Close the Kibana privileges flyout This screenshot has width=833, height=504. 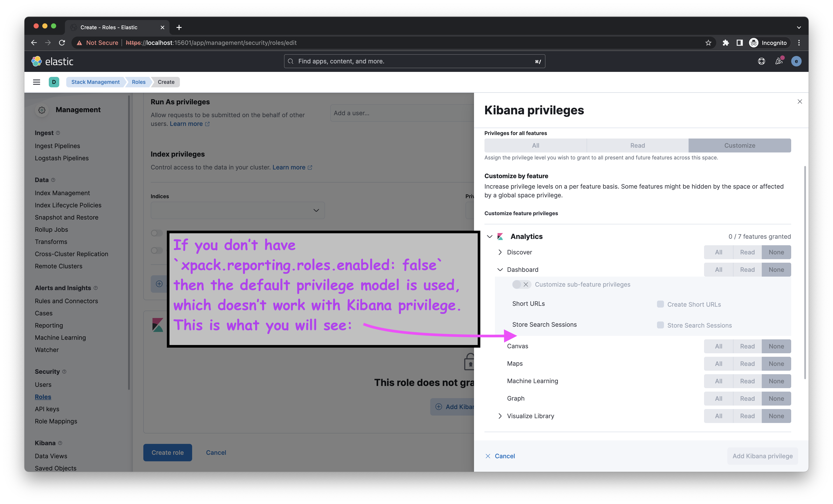(800, 101)
